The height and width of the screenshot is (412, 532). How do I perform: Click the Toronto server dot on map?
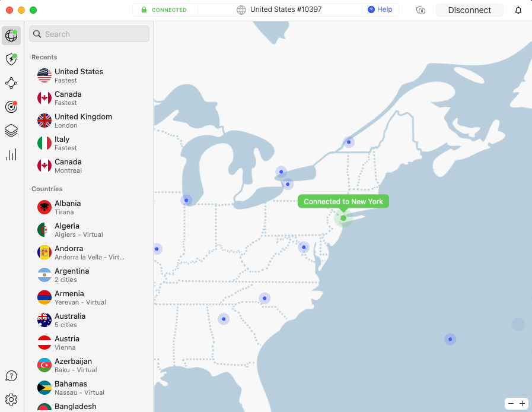coord(281,172)
